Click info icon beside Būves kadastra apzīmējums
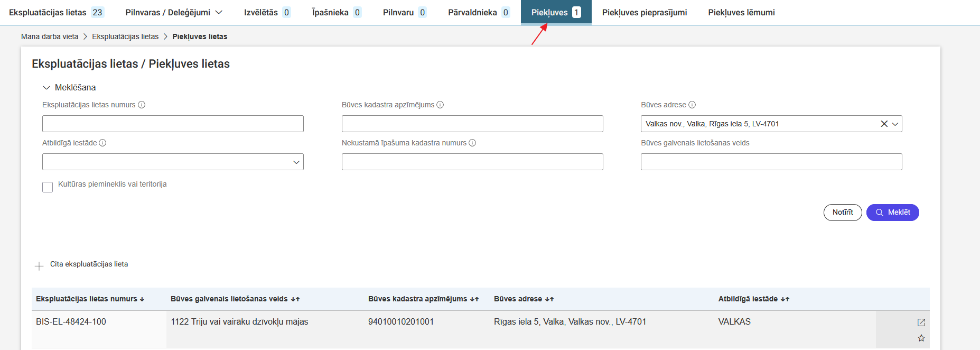 (440, 105)
